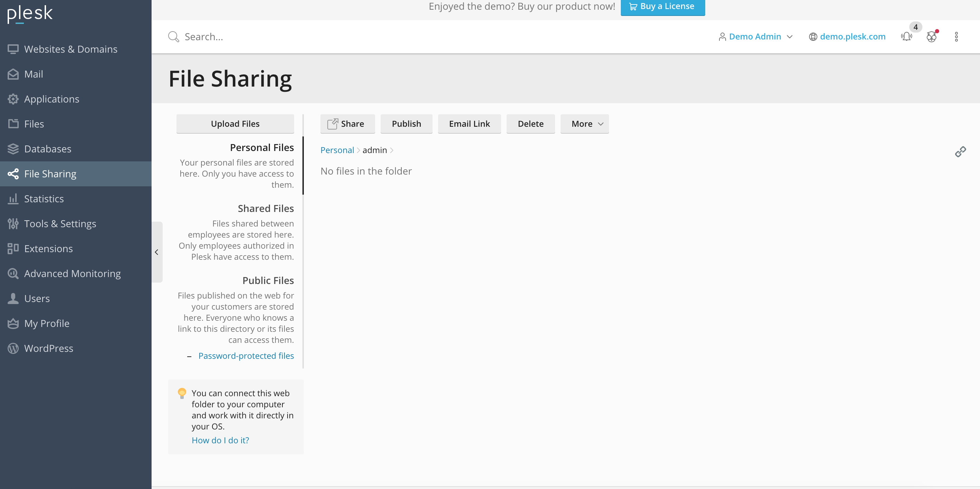The image size is (980, 489).
Task: Click the File Sharing share icon
Action: click(13, 174)
